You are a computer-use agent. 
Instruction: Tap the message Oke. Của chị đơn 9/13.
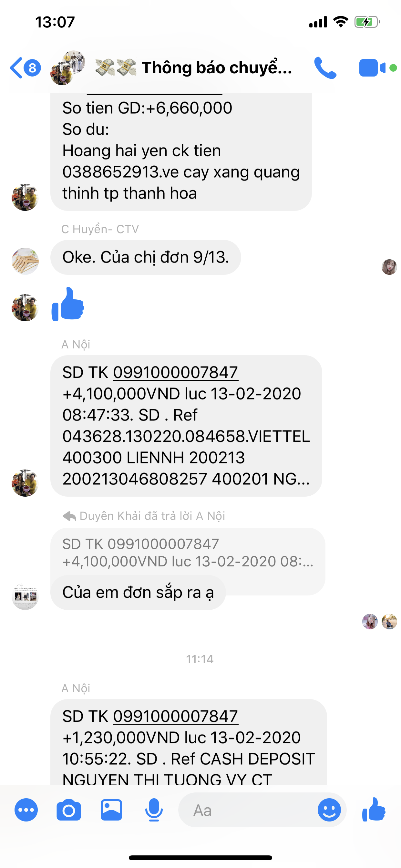[146, 257]
